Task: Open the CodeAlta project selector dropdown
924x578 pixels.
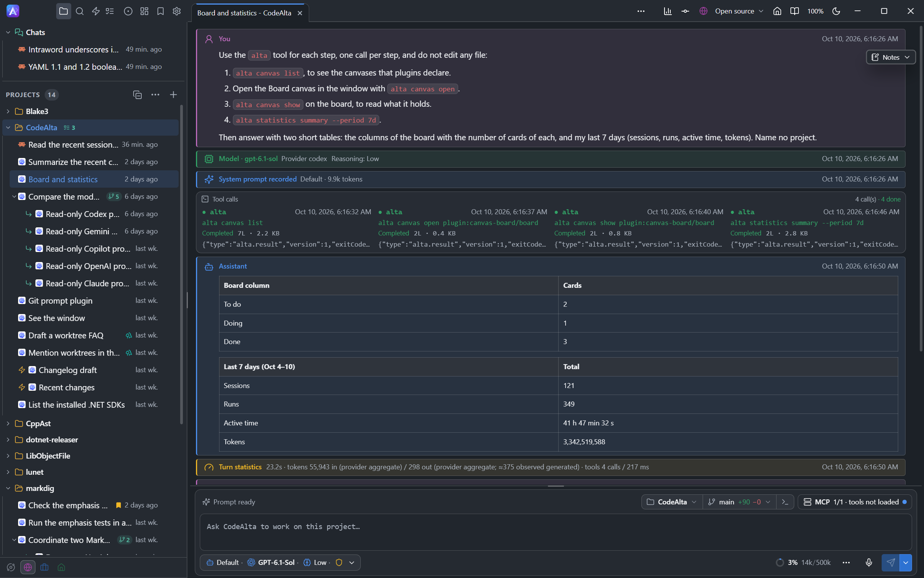Action: [672, 502]
